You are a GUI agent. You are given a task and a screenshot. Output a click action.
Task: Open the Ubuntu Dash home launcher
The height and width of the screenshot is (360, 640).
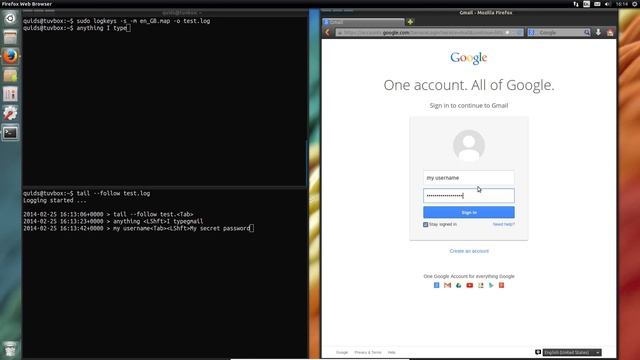pos(10,18)
